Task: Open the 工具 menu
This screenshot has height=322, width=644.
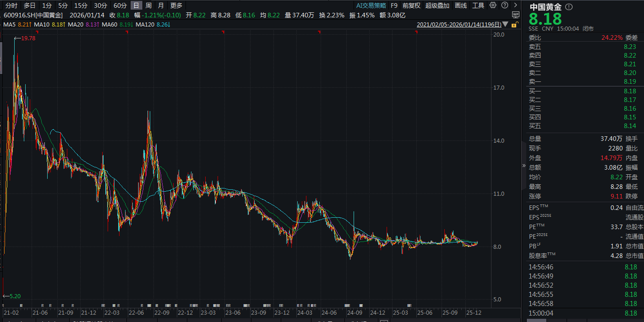Action: point(478,5)
